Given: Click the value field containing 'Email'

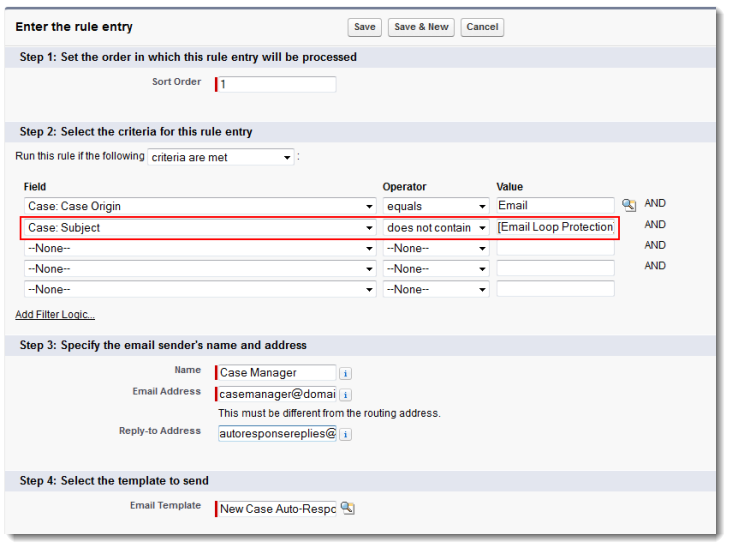Looking at the screenshot, I should (x=555, y=206).
